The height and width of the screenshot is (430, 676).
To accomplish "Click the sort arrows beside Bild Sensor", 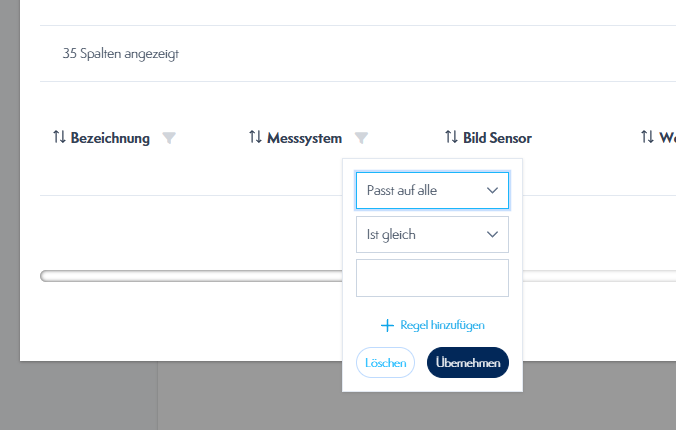I will (451, 138).
